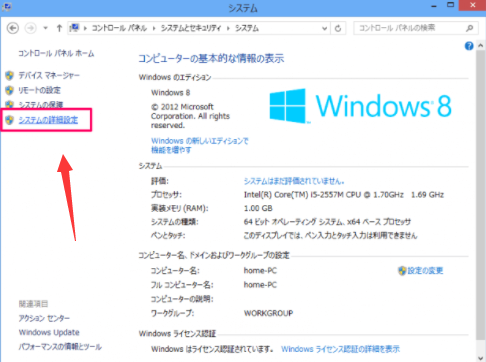Image resolution: width=486 pixels, height=362 pixels.
Task: Click shield icon beside システムの詳細設定
Action: point(9,120)
